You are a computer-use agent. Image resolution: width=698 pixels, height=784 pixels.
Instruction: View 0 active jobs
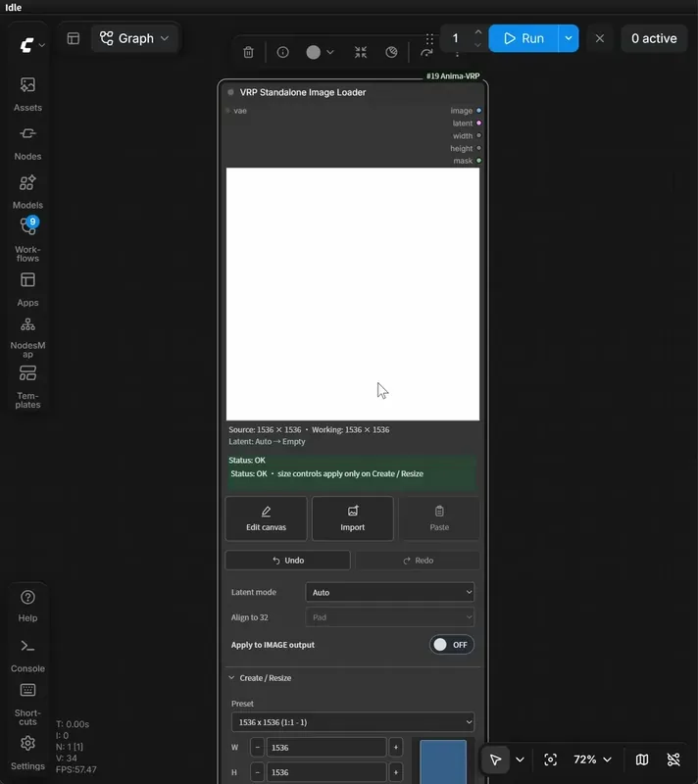(x=654, y=38)
